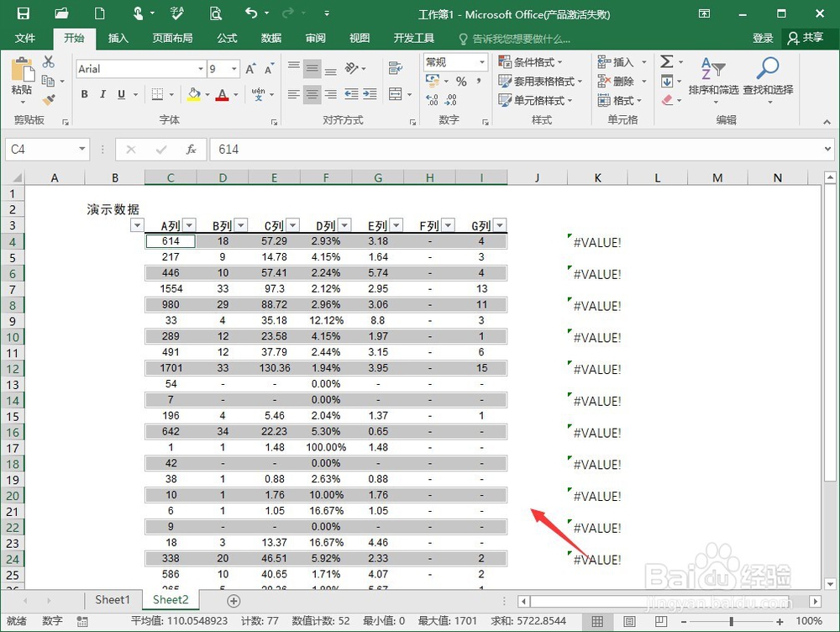840x632 pixels.
Task: Click 单元格样式 to open cell styles
Action: 538,100
